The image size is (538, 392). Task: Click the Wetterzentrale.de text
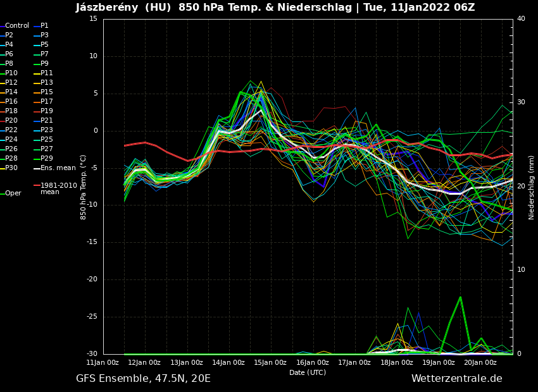click(456, 379)
